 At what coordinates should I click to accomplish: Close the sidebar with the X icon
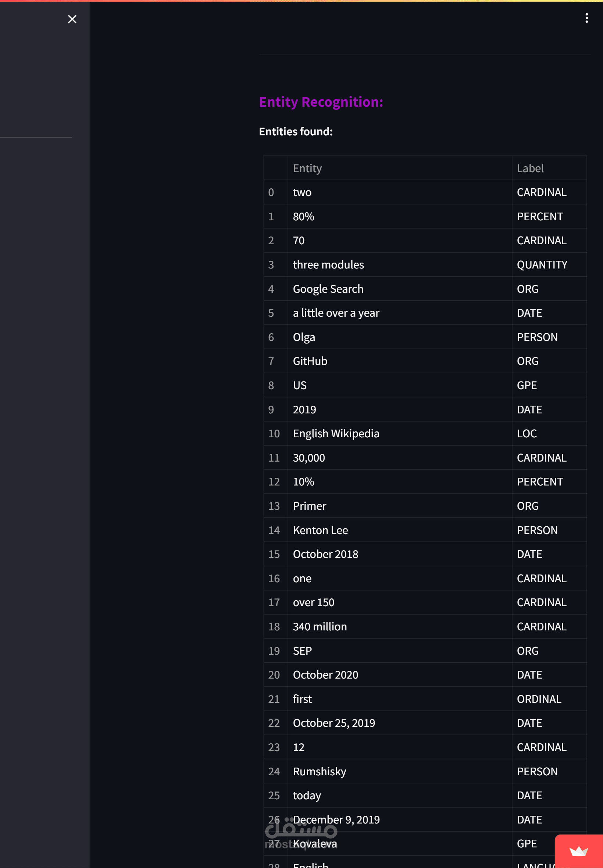tap(72, 19)
